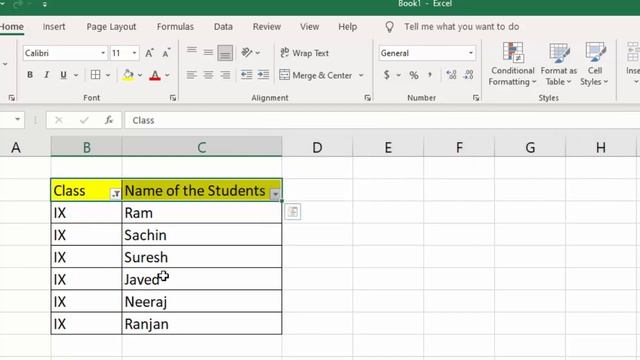
Task: Click the Quick Analysis icon beside table
Action: 293,212
